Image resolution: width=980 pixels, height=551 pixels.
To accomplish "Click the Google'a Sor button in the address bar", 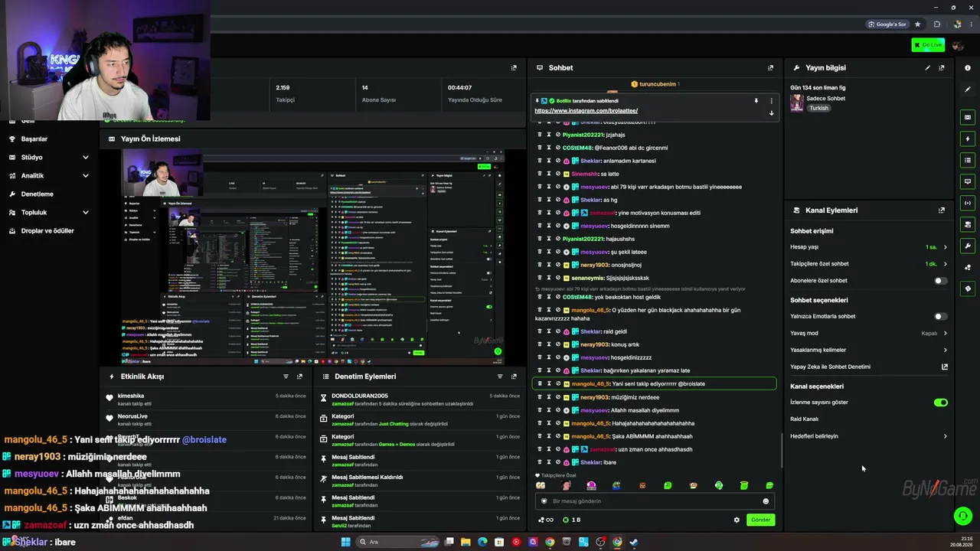I will pos(887,24).
